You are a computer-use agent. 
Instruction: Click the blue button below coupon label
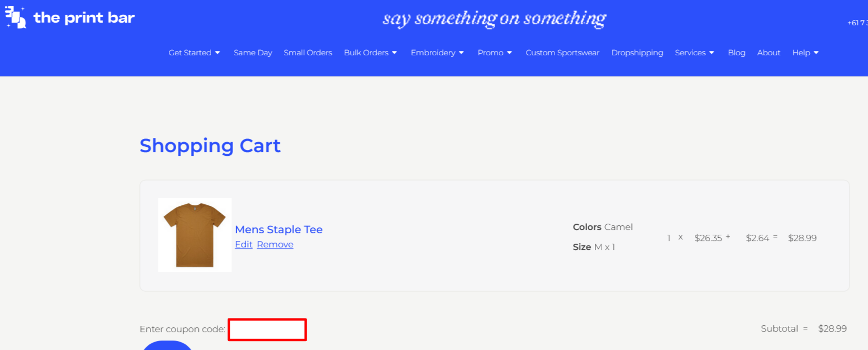tap(167, 346)
